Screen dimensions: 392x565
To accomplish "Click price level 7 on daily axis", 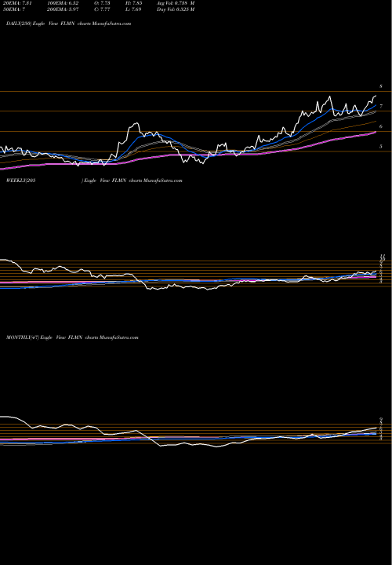I will click(381, 107).
